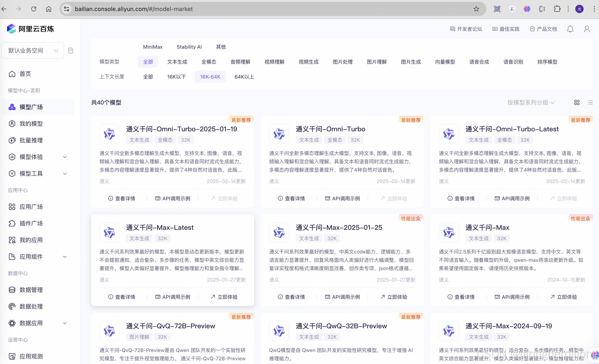Open browser extensions puzzle icon
599x364 pixels.
pos(557,9)
